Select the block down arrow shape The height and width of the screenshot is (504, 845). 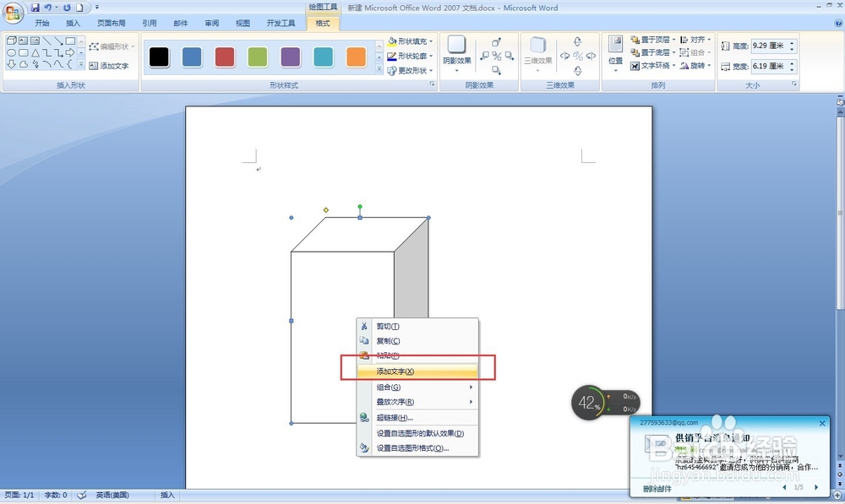point(11,64)
